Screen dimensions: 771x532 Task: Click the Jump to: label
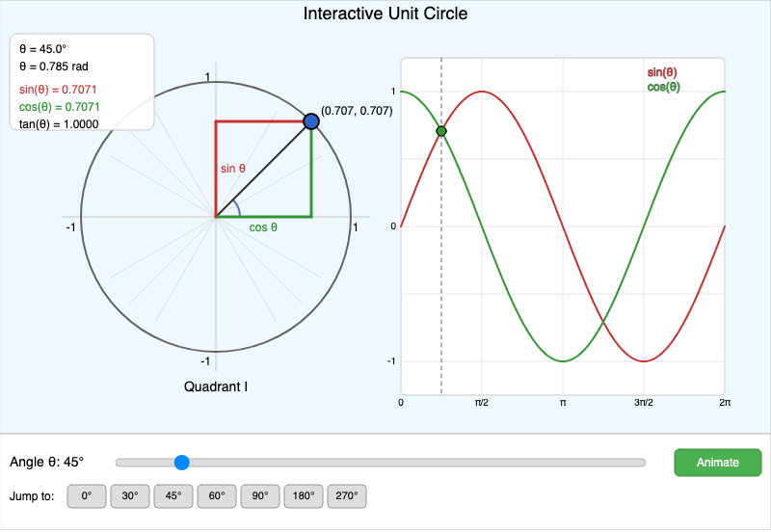(x=32, y=495)
